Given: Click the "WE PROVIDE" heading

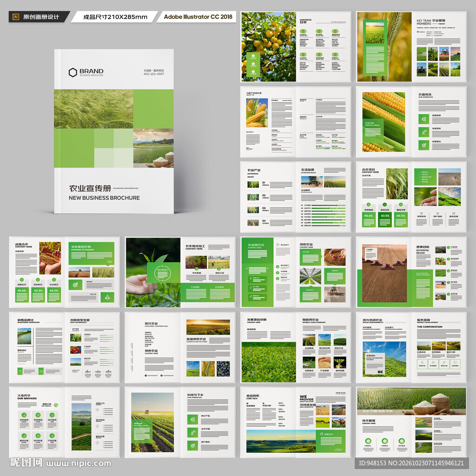Looking at the screenshot, I should (x=306, y=398).
